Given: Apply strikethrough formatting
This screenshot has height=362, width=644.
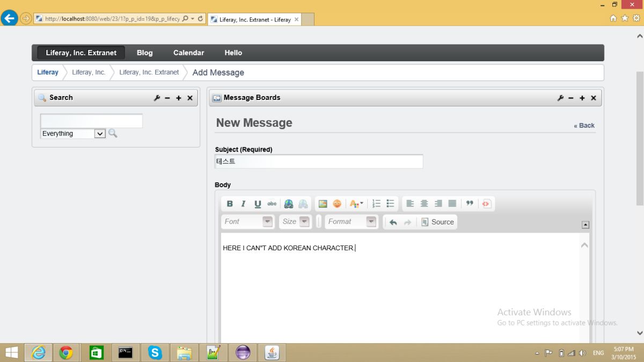Looking at the screenshot, I should pyautogui.click(x=272, y=204).
